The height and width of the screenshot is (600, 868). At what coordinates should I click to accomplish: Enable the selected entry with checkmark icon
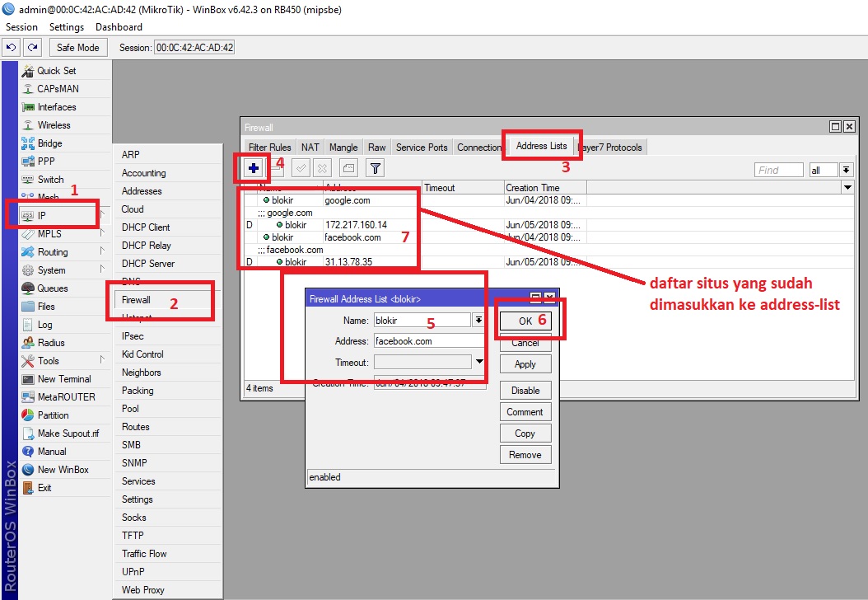[x=300, y=167]
